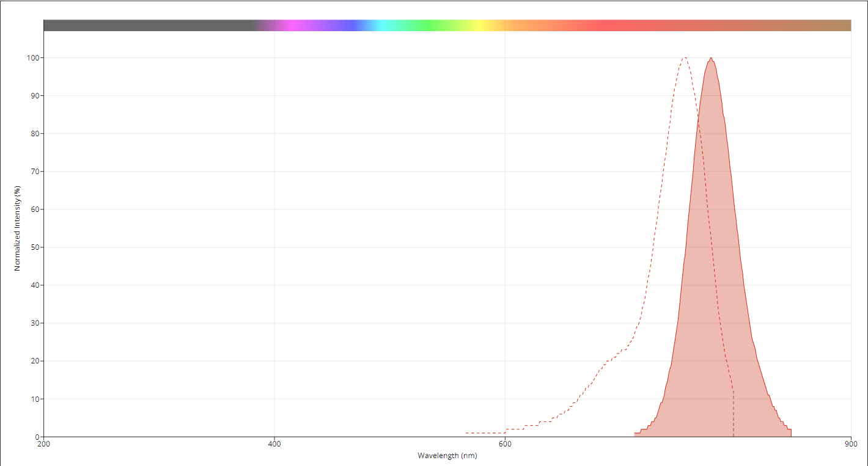Click the 50 tick label on the y-axis
Image resolution: width=868 pixels, height=466 pixels.
(32, 247)
